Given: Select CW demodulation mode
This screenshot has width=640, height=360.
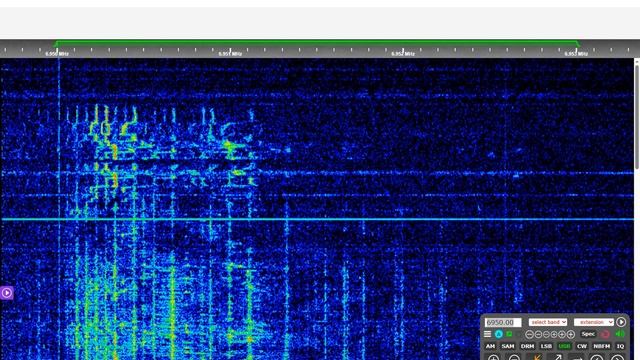Looking at the screenshot, I should [x=582, y=346].
